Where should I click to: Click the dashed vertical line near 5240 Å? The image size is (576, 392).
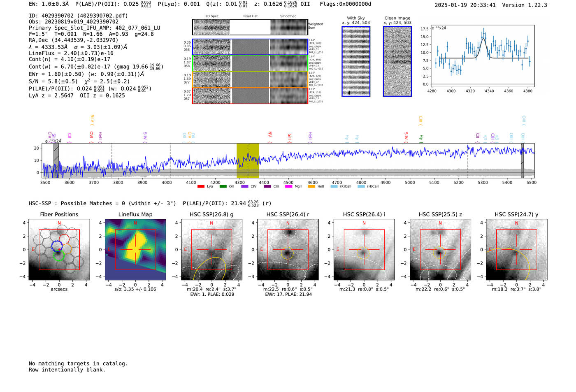[468, 160]
